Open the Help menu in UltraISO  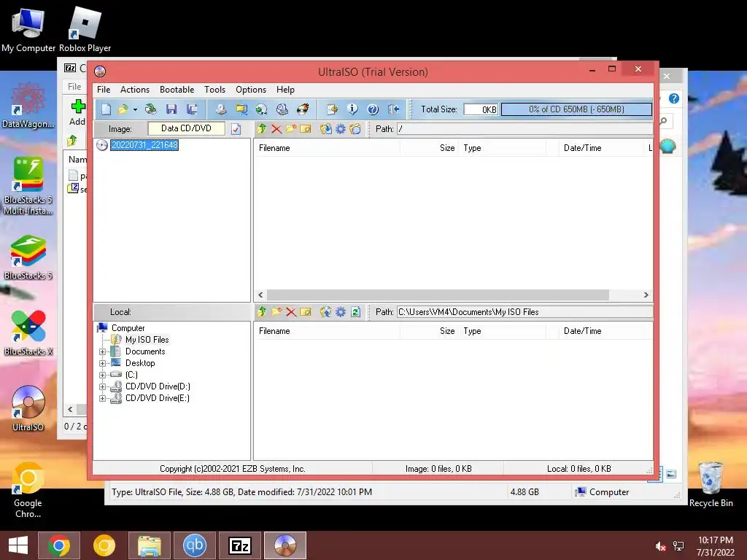pos(285,90)
